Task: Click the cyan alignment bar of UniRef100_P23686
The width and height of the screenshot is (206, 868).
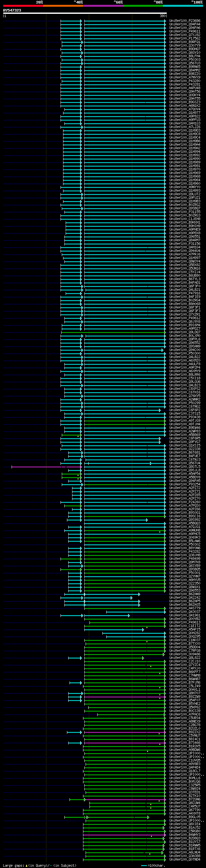Action: pyautogui.click(x=125, y=21)
